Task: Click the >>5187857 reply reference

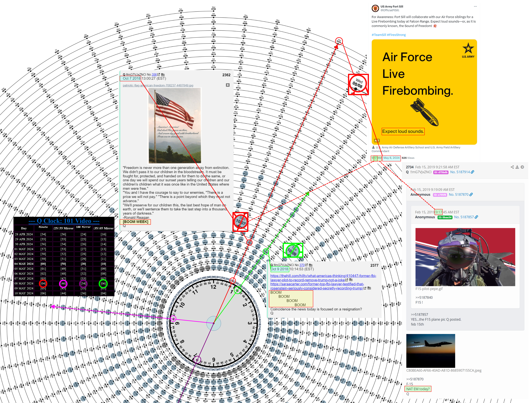Action: (419, 315)
